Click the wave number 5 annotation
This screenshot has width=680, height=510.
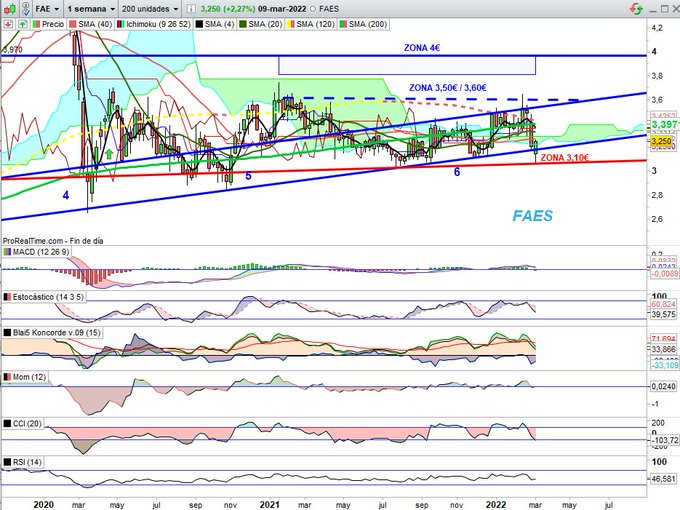[248, 176]
